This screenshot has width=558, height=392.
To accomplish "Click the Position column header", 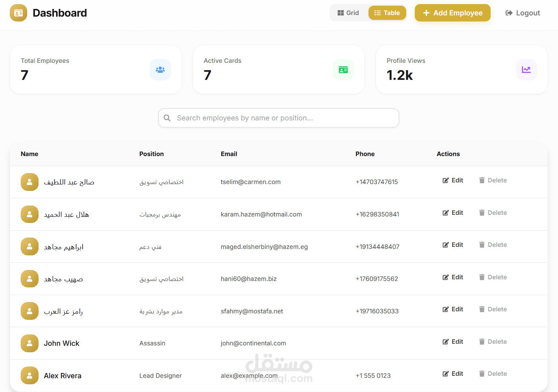I will point(151,154).
